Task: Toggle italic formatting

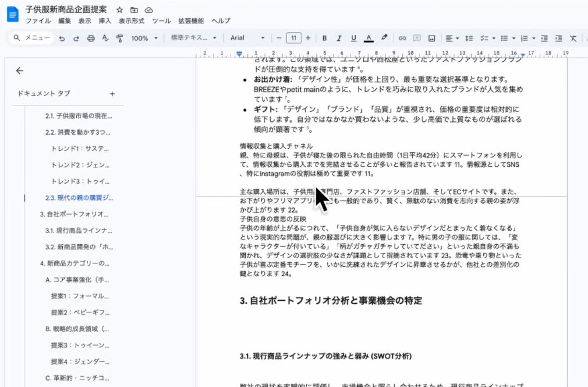Action: pos(339,38)
